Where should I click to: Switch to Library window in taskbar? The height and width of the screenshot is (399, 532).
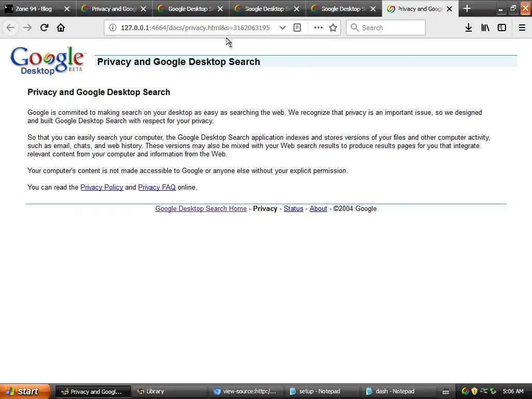[x=169, y=391]
